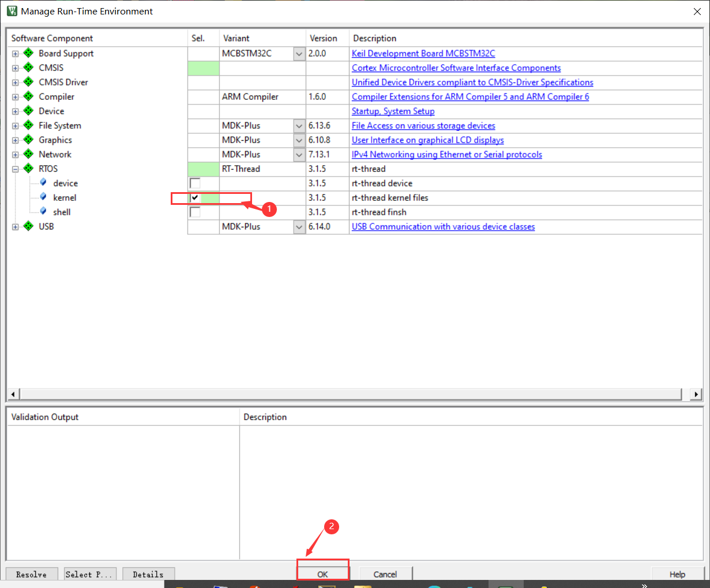Click the Board Support component diamond icon
Viewport: 710px width, 588px height.
tap(28, 53)
